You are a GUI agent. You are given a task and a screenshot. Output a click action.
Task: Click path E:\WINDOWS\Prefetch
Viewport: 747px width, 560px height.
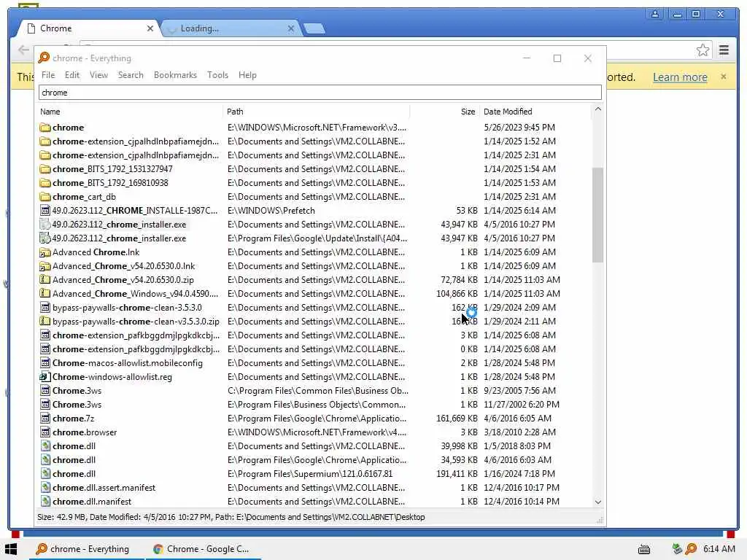(271, 211)
